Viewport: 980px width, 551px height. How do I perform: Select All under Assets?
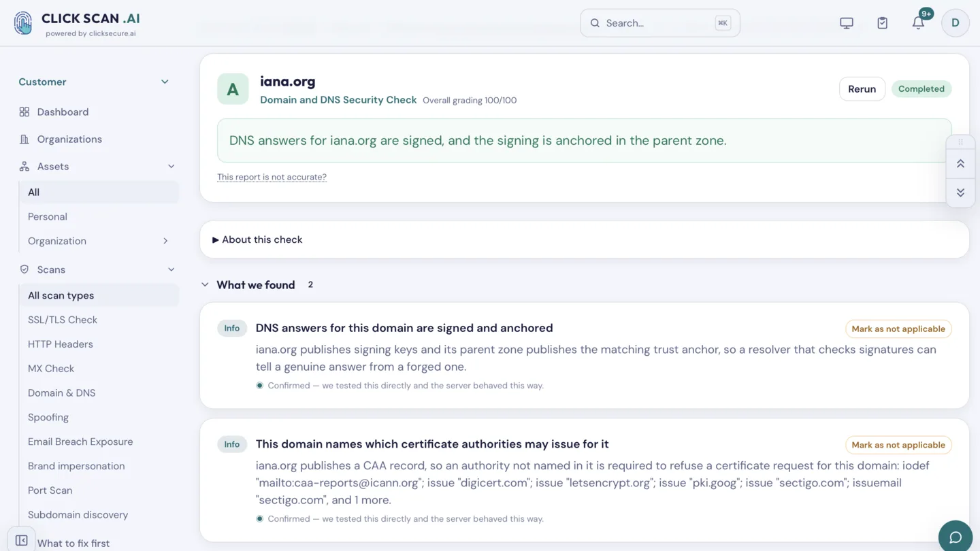[x=99, y=193]
